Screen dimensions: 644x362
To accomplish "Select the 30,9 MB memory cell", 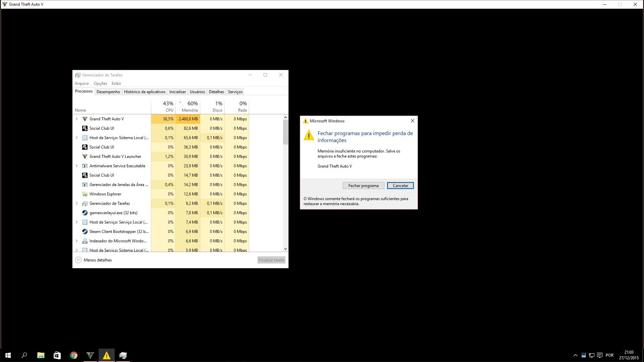I will coord(188,157).
